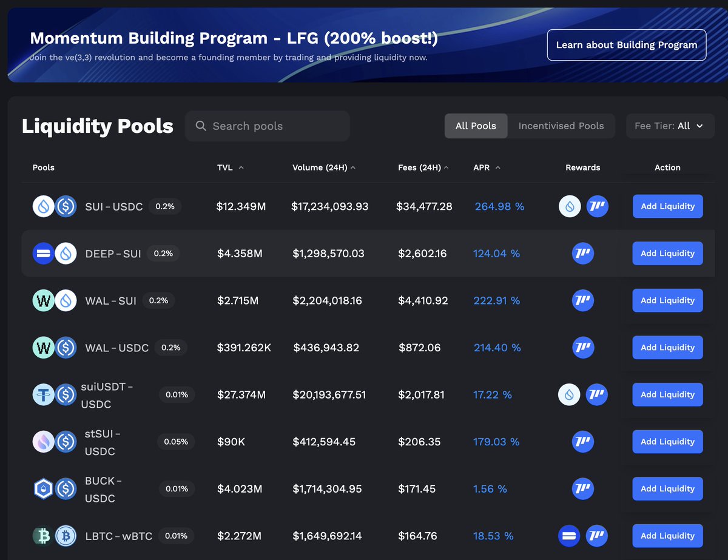Click the Momentum Building Program banner title
728x560 pixels.
[234, 39]
